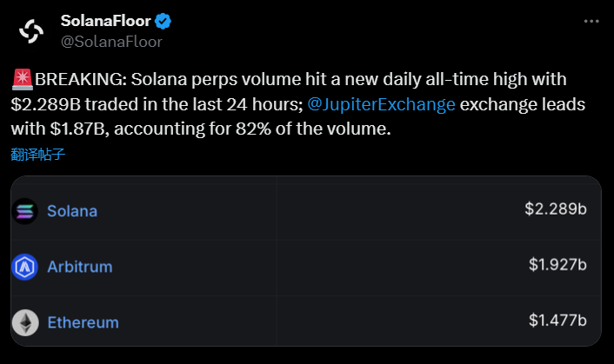Select the Arbitrum chain name
This screenshot has width=614, height=364.
click(x=79, y=267)
